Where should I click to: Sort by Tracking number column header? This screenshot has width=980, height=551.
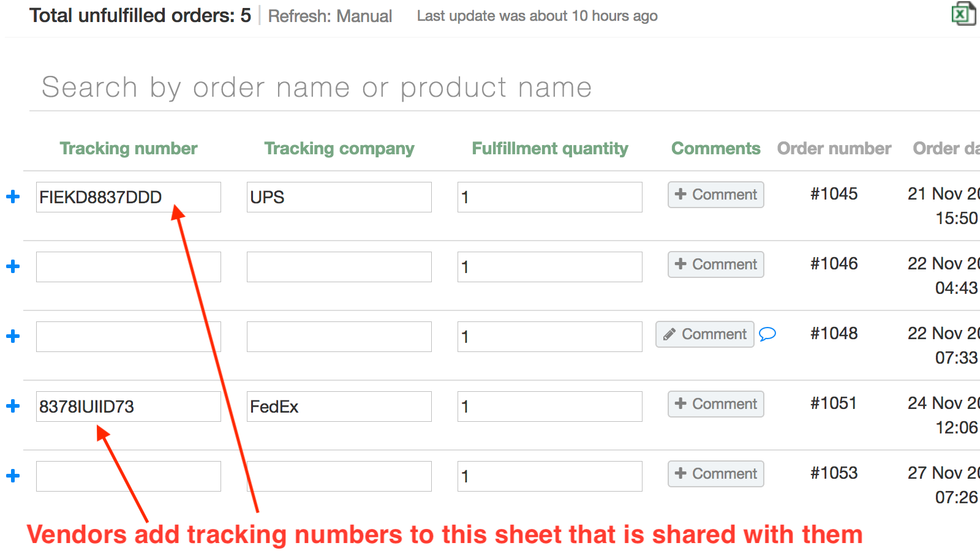tap(128, 148)
